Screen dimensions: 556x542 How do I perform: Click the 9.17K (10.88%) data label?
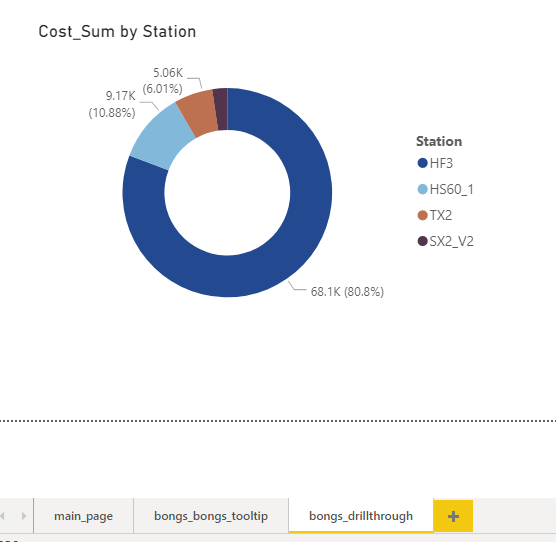click(112, 104)
